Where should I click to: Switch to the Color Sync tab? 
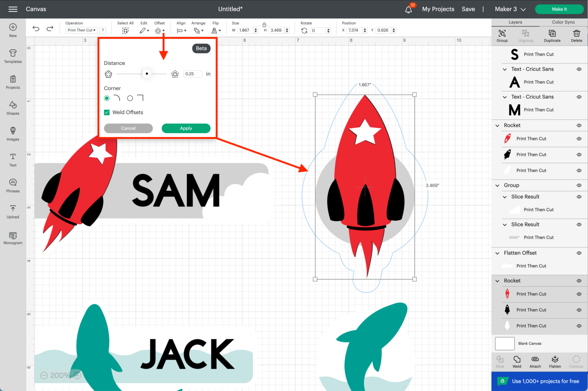(x=563, y=22)
